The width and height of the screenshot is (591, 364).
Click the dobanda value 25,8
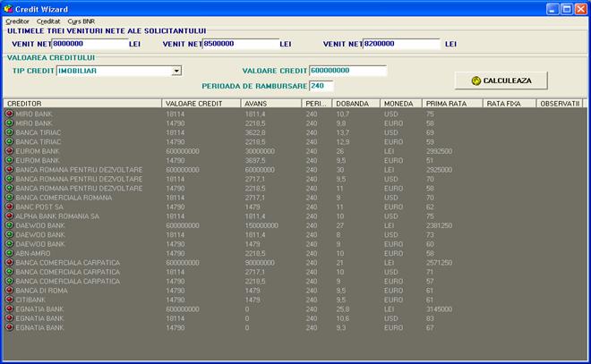(343, 309)
